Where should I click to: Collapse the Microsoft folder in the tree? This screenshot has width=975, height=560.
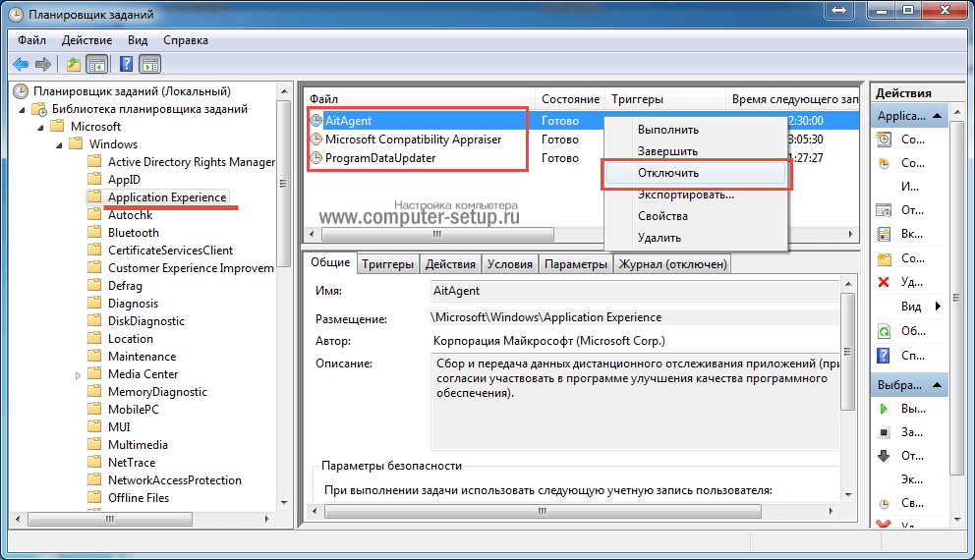pyautogui.click(x=40, y=127)
